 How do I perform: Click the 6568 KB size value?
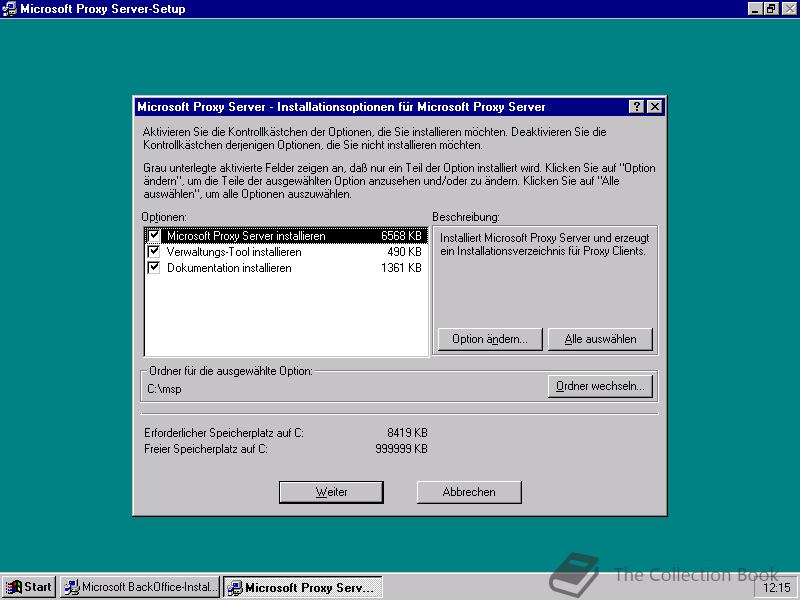(401, 236)
